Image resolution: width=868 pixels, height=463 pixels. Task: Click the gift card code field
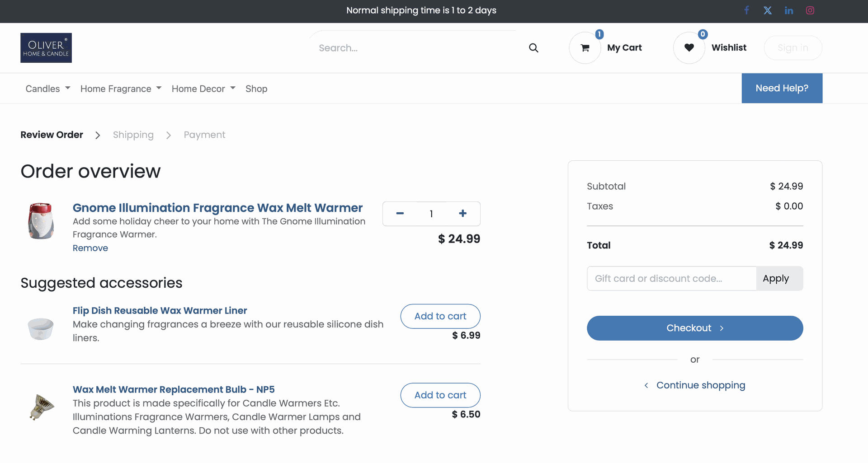(671, 279)
